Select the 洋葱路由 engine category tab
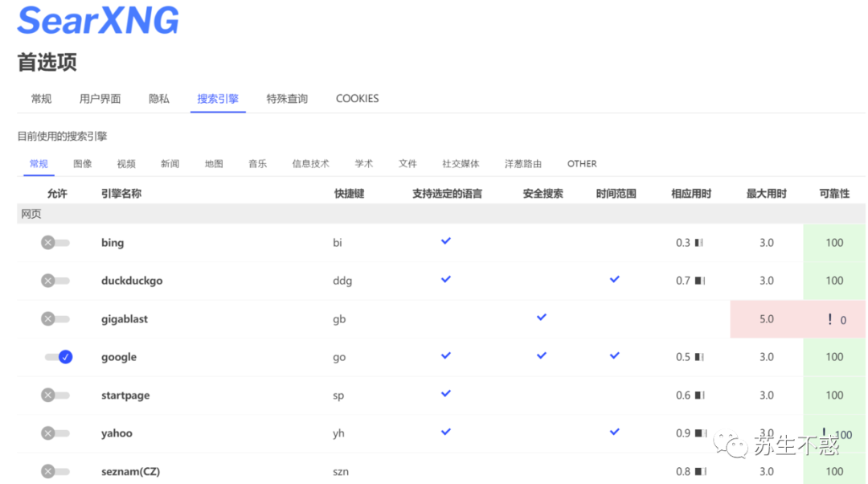868x484 pixels. coord(523,164)
